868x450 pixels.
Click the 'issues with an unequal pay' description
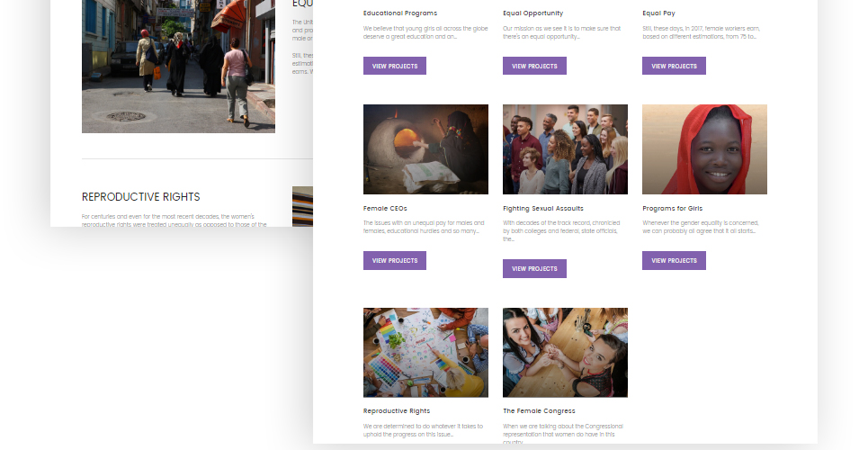(424, 227)
